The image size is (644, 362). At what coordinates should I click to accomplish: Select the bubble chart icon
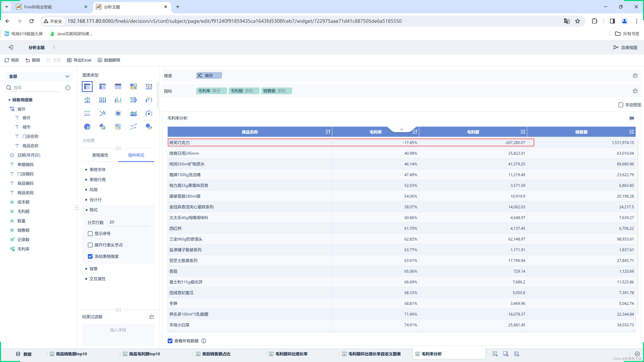(149, 127)
